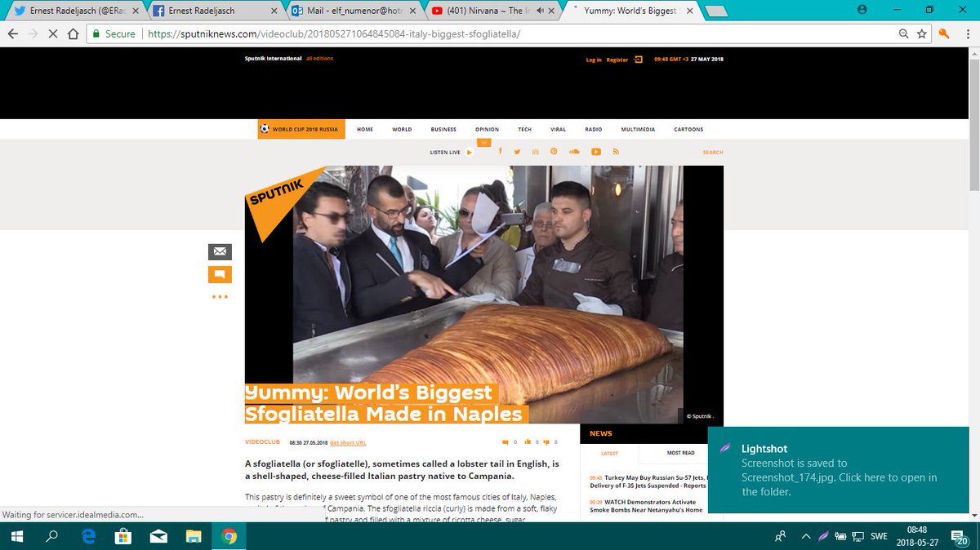Expand the orange hamburger menu under Opinion

click(484, 143)
